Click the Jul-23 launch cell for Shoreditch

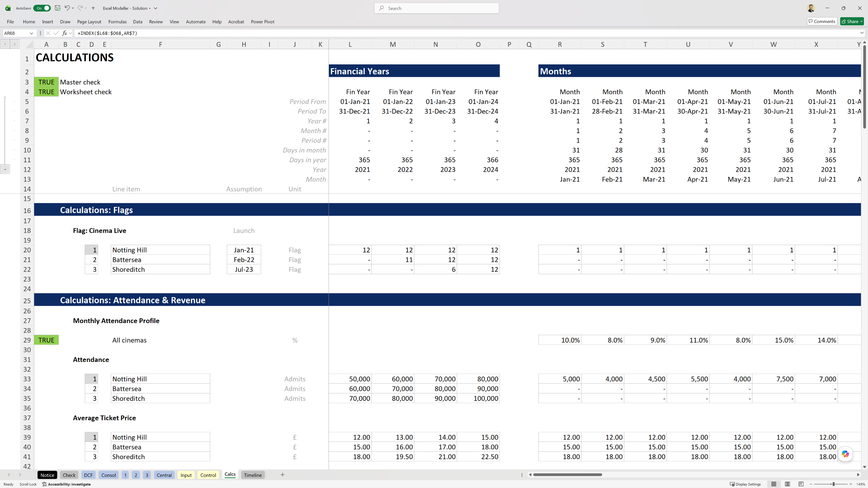click(244, 269)
